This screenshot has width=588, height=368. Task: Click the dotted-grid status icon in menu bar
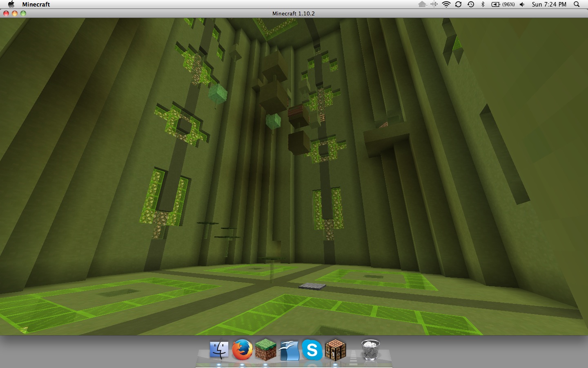(x=434, y=4)
